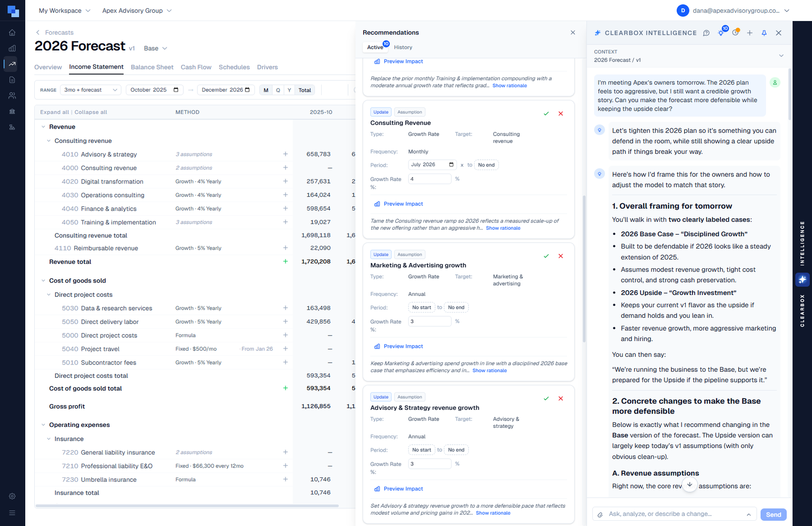Switch to the Overview tab
Viewport: 812px width, 526px height.
click(x=48, y=67)
